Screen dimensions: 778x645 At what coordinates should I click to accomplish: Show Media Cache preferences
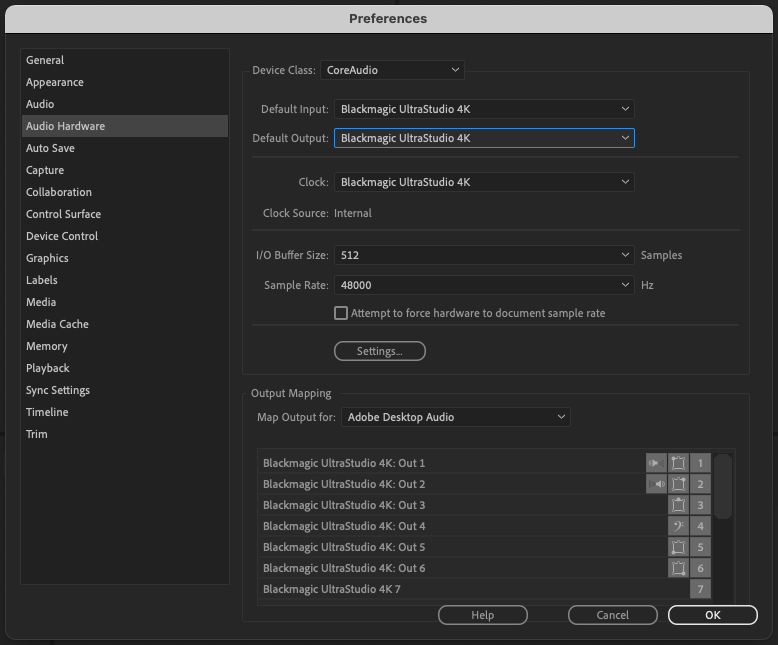(x=125, y=324)
